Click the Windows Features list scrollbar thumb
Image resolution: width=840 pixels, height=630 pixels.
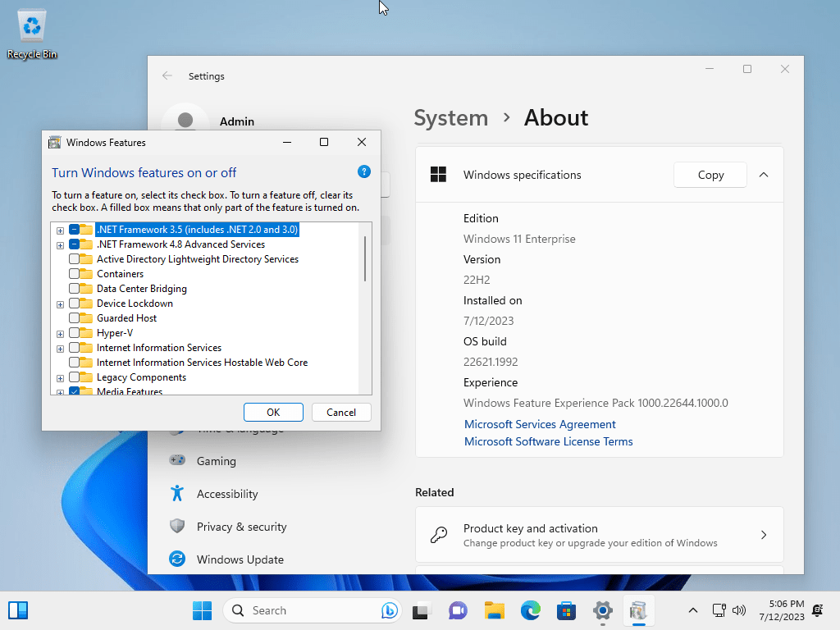(x=365, y=258)
